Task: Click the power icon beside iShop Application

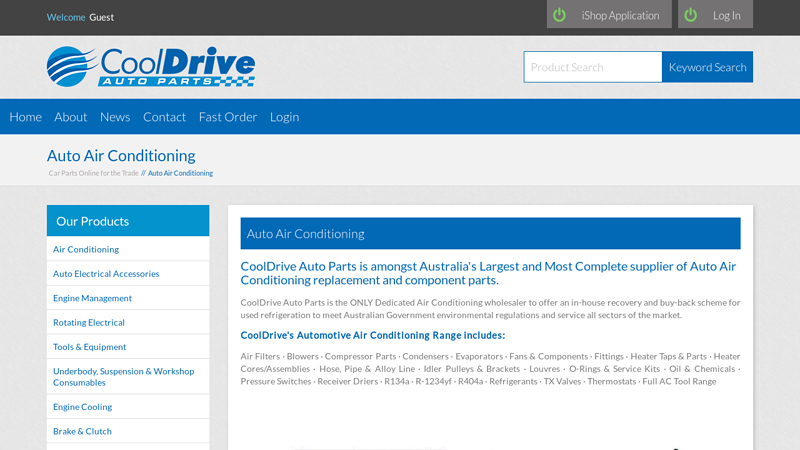Action: (559, 15)
